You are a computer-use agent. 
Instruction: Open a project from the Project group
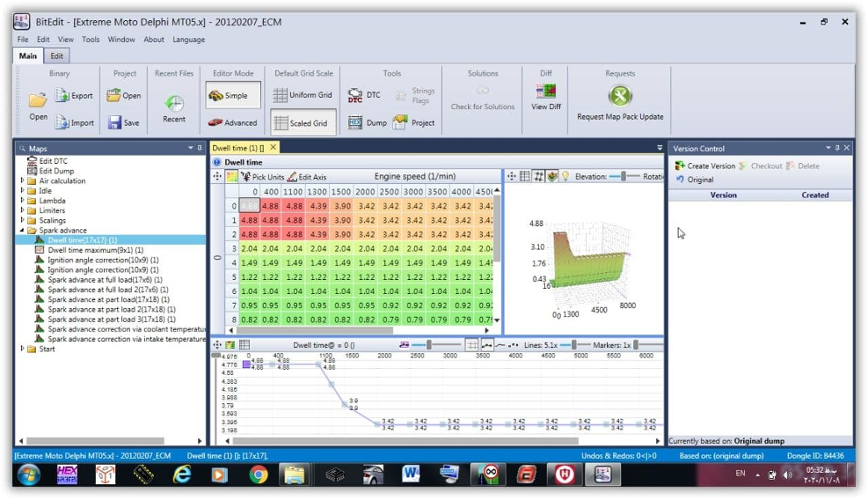124,95
